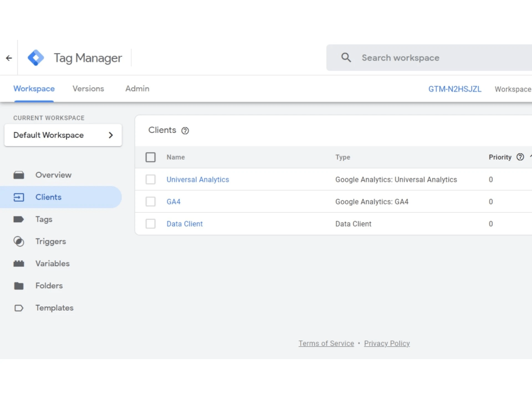Open Overview in the sidebar

click(54, 175)
